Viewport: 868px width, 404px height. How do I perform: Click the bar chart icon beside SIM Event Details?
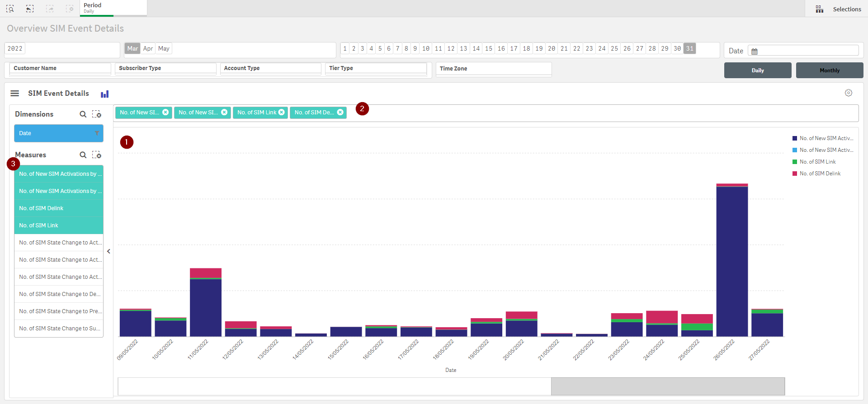tap(105, 94)
